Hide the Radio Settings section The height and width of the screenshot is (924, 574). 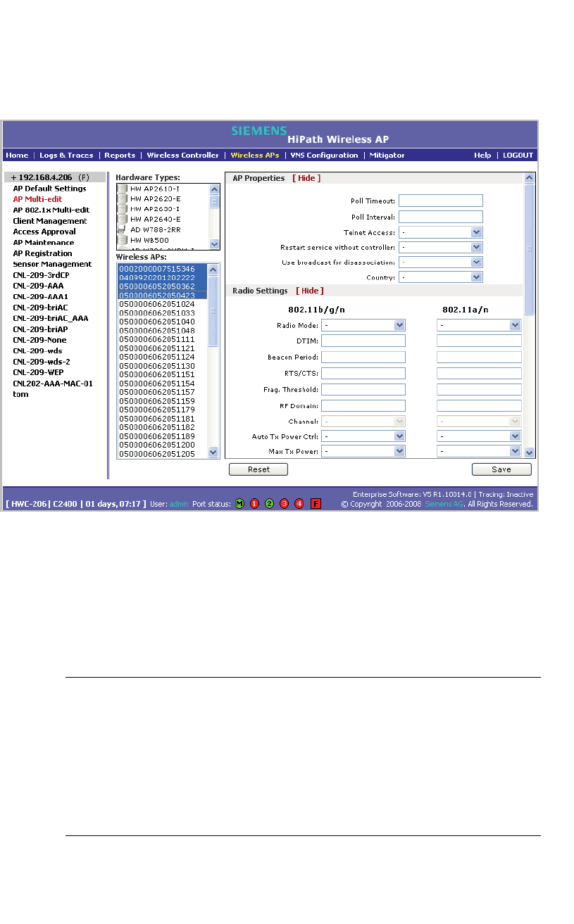310,291
